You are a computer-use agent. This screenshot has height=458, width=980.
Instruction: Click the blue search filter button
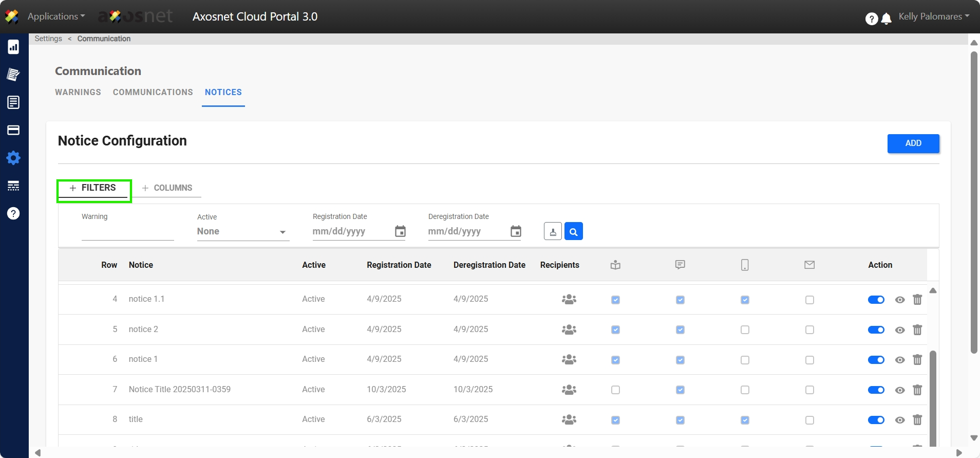[573, 232]
